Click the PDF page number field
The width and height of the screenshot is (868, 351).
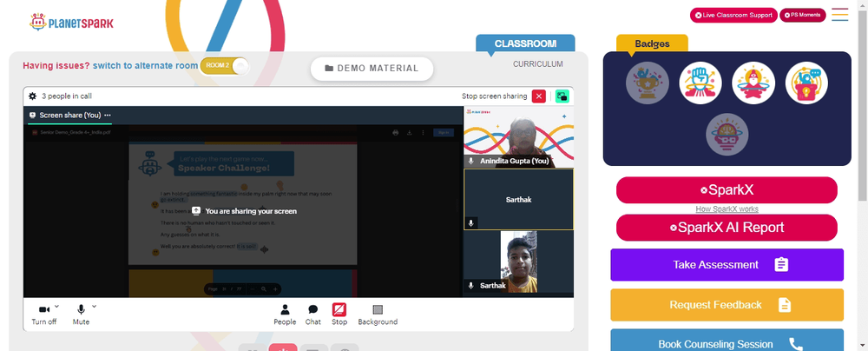click(224, 289)
